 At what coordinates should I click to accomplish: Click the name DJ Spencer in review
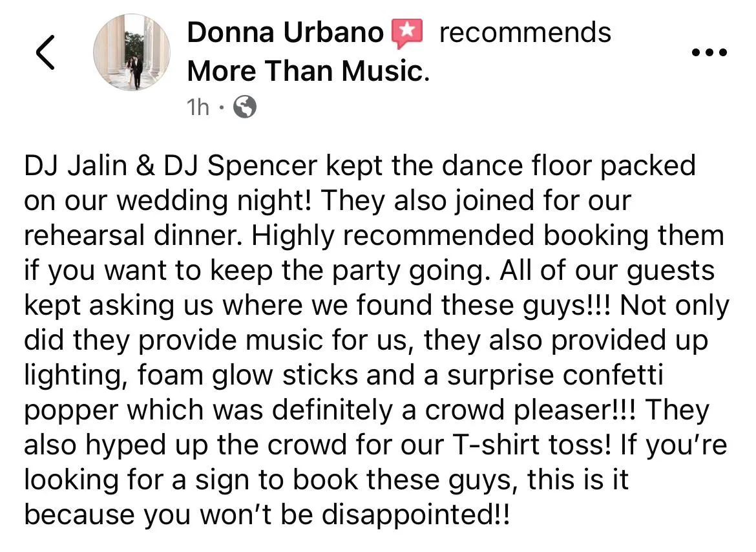(x=240, y=165)
